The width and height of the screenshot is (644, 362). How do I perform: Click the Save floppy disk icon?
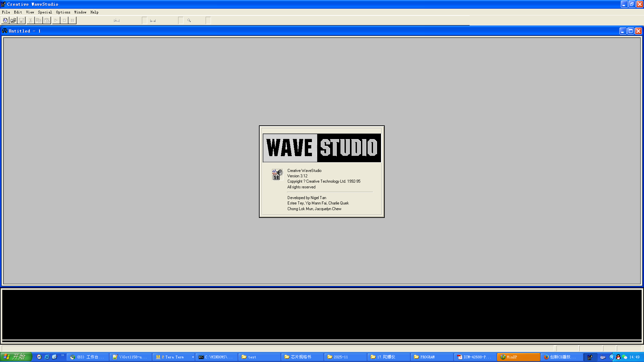point(21,20)
